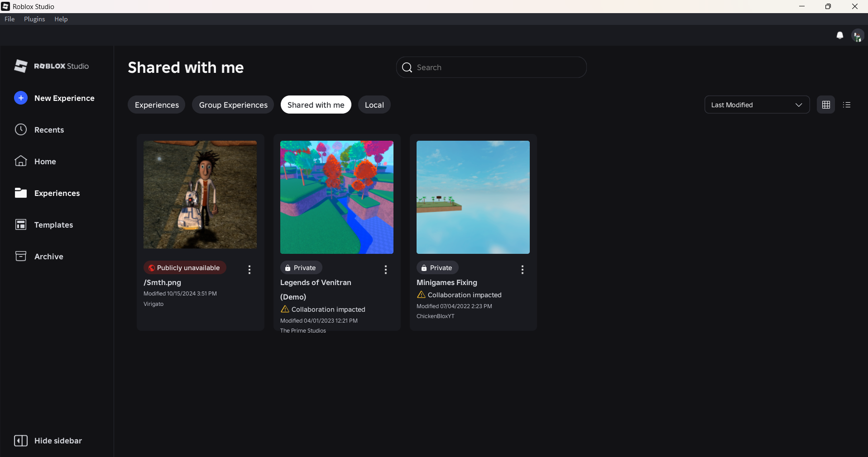Click the Archive label in the sidebar
Viewport: 868px width, 457px height.
click(x=49, y=257)
